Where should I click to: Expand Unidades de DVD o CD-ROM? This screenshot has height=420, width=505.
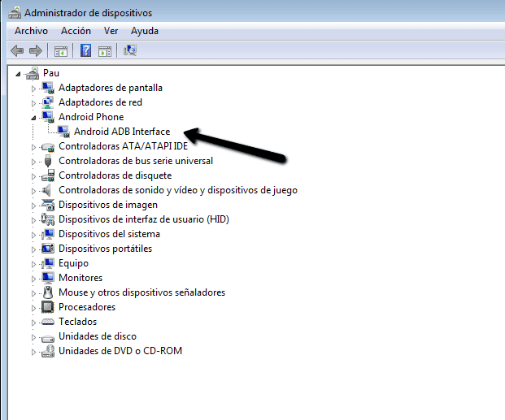tap(33, 352)
